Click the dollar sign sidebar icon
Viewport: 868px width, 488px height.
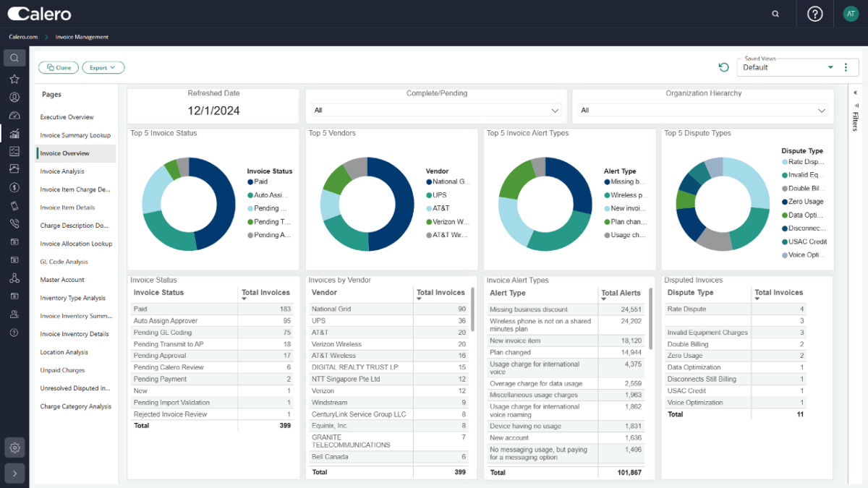[x=14, y=187]
